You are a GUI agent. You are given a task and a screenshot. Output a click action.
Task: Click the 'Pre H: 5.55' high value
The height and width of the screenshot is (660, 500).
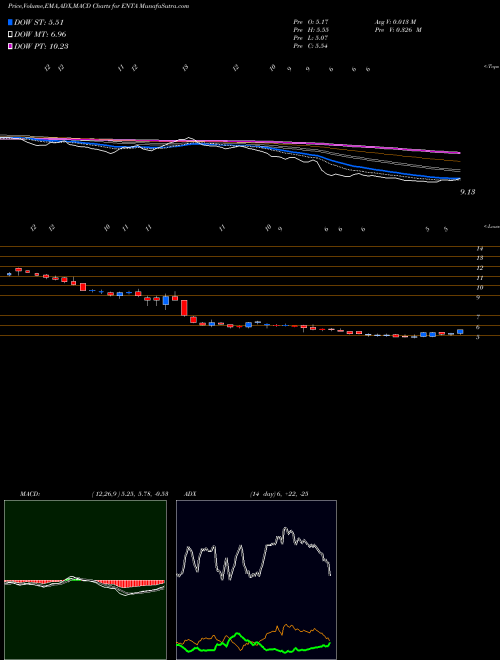pyautogui.click(x=311, y=30)
